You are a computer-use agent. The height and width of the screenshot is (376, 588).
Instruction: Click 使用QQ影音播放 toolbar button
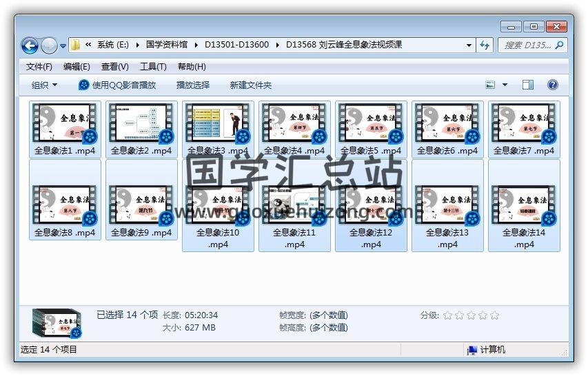click(x=117, y=85)
